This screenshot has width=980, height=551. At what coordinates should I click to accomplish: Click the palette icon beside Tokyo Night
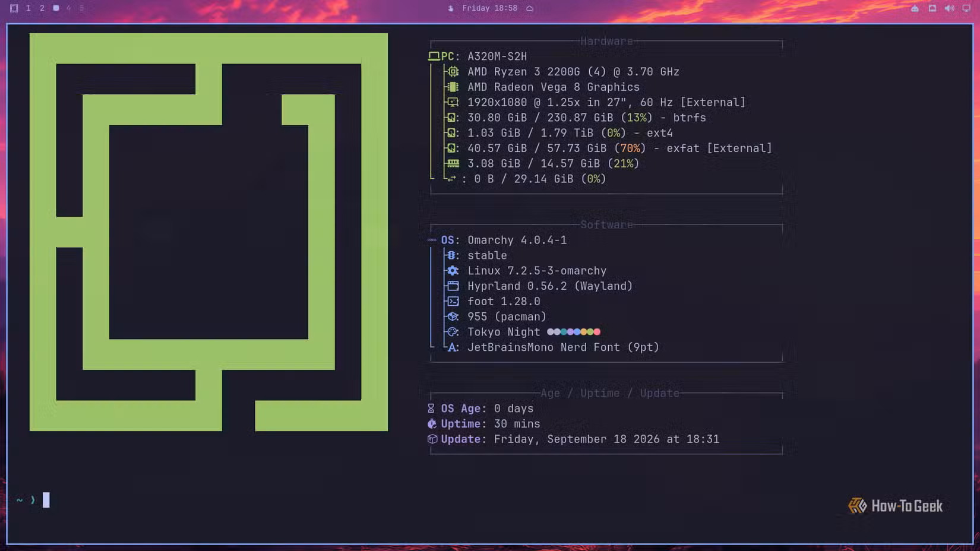453,332
